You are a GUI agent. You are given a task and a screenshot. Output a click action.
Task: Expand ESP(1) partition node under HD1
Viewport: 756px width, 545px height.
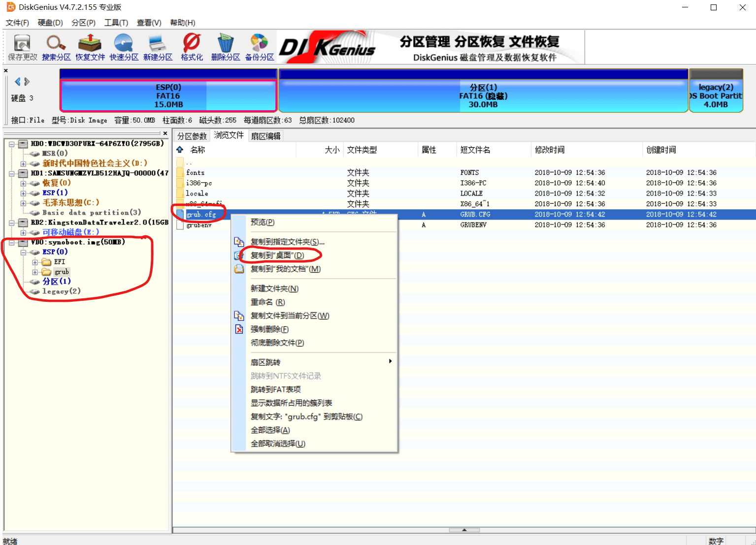[23, 193]
